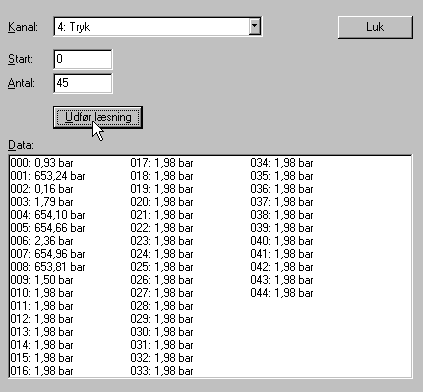Select data row '009: 1,50 bar'
Image resolution: width=423 pixels, height=392 pixels.
point(42,280)
